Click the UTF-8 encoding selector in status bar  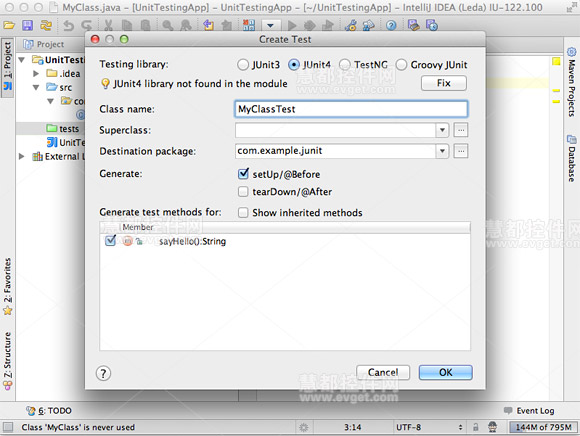pyautogui.click(x=429, y=427)
